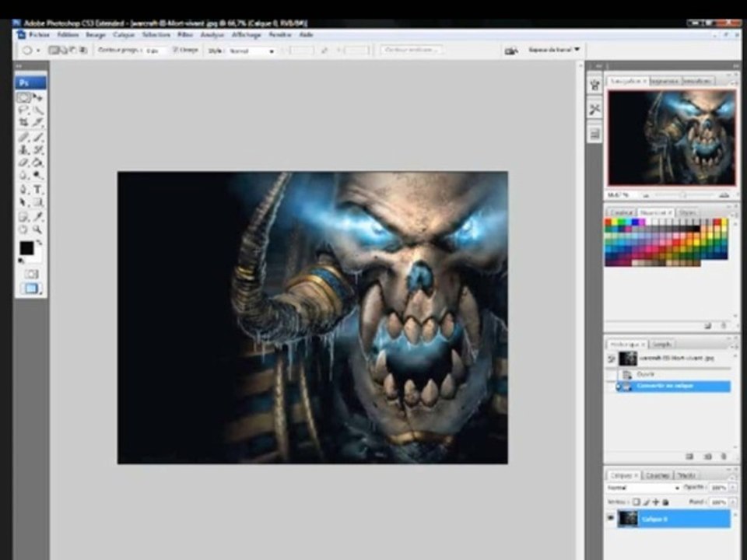Image resolution: width=747 pixels, height=560 pixels.
Task: Select the Lasso tool
Action: pyautogui.click(x=24, y=110)
